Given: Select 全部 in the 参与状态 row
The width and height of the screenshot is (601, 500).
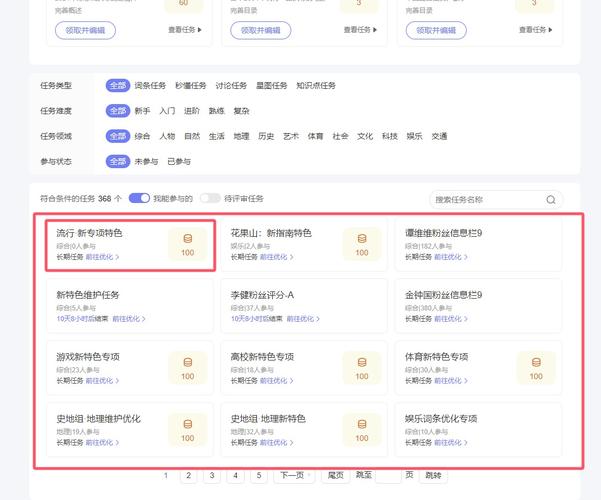Looking at the screenshot, I should [118, 161].
